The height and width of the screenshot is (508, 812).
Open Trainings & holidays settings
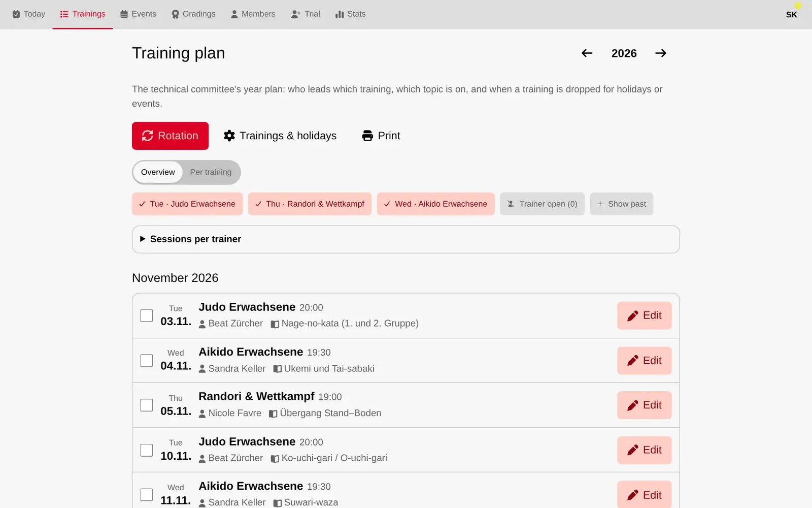click(x=280, y=136)
